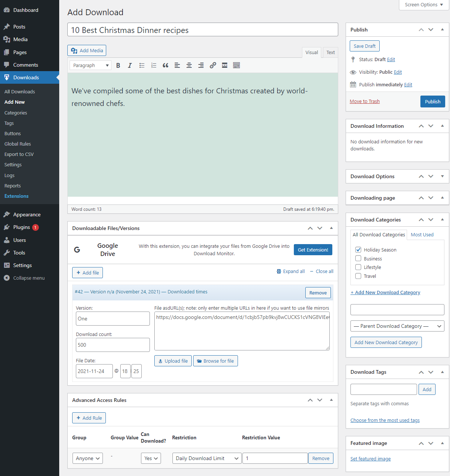Move Publish panel up

click(x=421, y=30)
